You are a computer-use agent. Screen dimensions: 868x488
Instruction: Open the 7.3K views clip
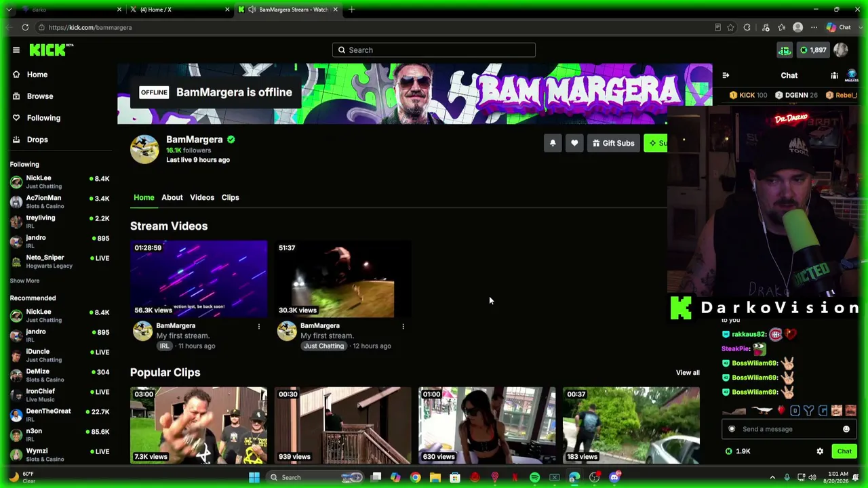click(x=199, y=425)
